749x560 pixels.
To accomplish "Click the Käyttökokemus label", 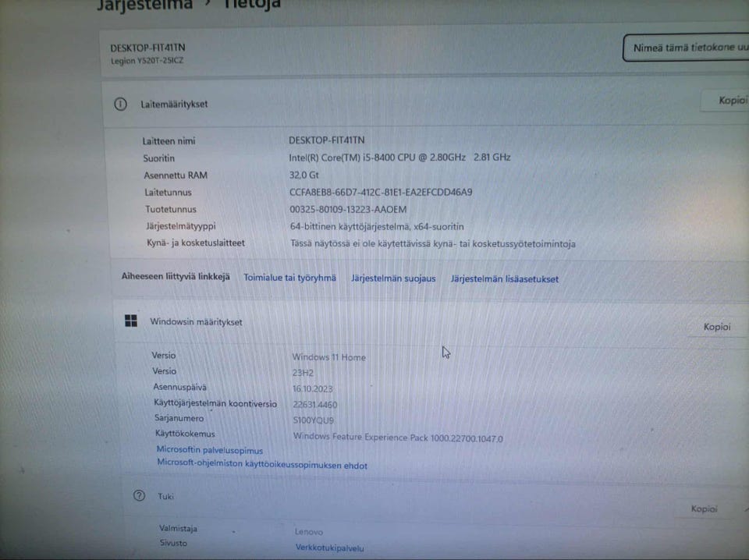I will [x=185, y=434].
